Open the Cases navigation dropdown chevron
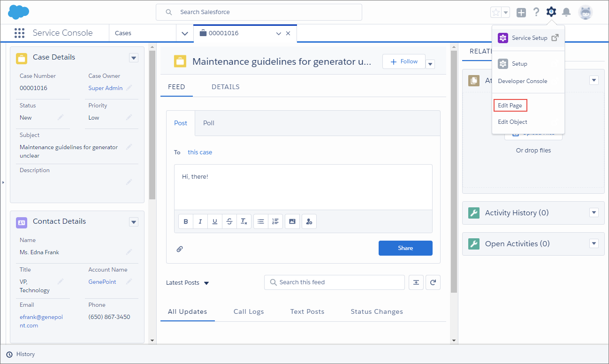The width and height of the screenshot is (609, 364). (x=184, y=33)
